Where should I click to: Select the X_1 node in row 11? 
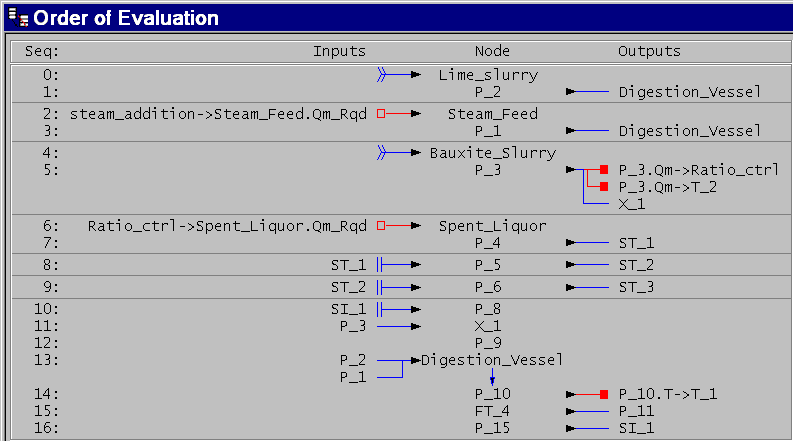(x=488, y=327)
